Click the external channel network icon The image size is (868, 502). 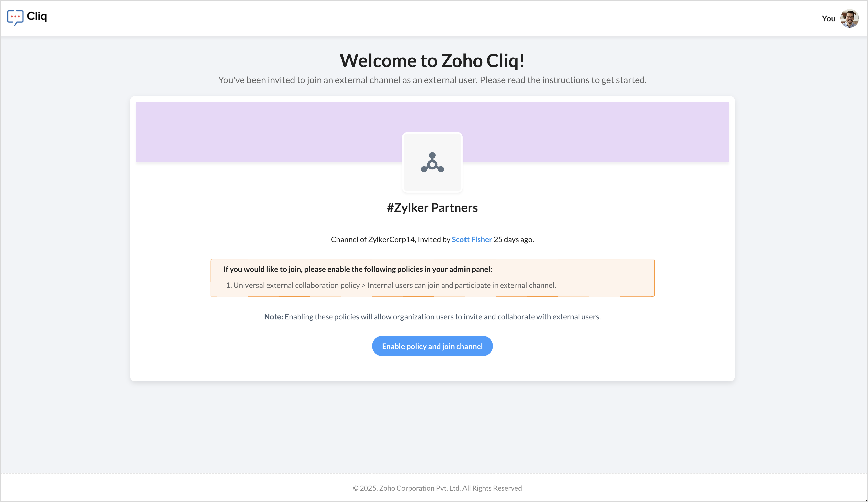tap(432, 163)
